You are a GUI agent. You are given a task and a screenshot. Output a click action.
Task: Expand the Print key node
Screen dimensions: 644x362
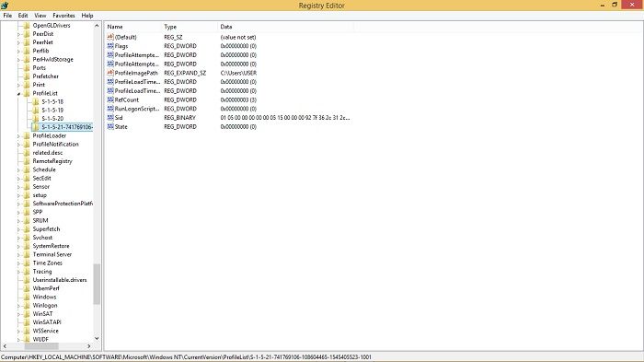pos(18,85)
